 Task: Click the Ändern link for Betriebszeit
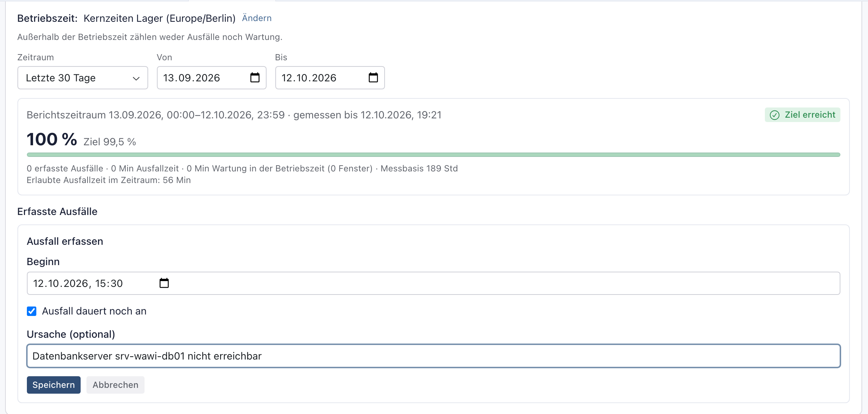tap(257, 18)
